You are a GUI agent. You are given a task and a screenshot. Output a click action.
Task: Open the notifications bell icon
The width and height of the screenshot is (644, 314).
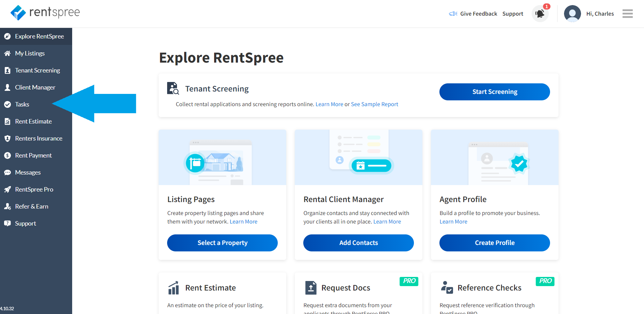pyautogui.click(x=540, y=14)
